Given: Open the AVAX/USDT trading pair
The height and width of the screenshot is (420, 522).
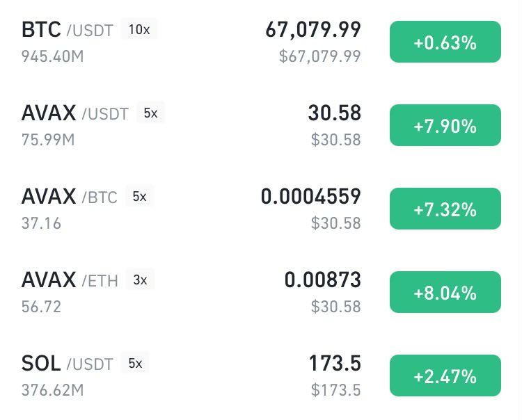Looking at the screenshot, I should [x=74, y=113].
